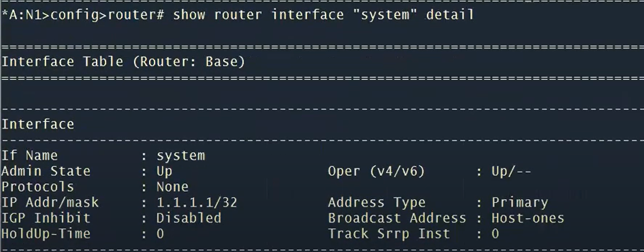Click the word "detail" in the command

pos(450,15)
